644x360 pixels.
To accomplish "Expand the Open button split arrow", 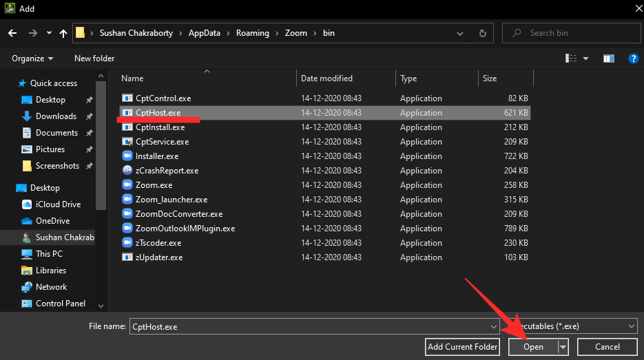I will [x=563, y=347].
